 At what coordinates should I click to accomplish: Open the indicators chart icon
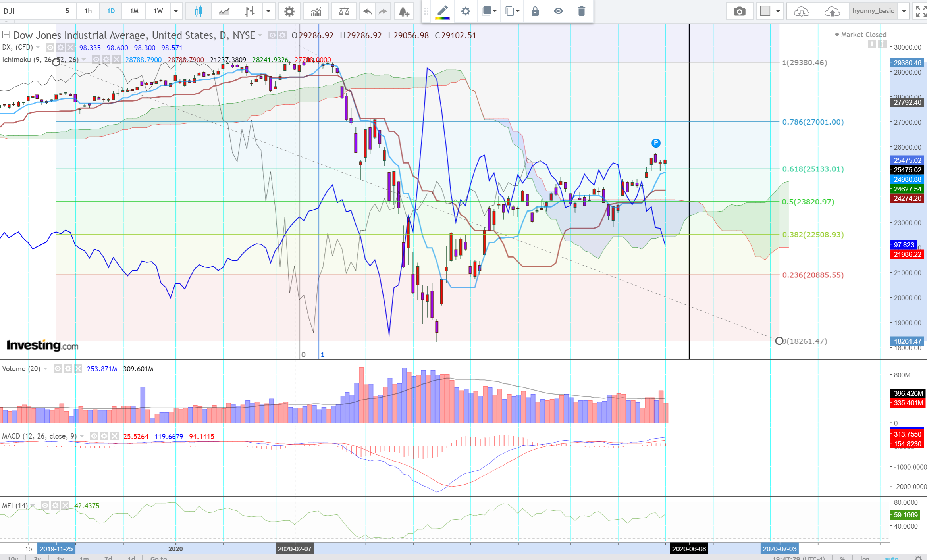pyautogui.click(x=316, y=11)
